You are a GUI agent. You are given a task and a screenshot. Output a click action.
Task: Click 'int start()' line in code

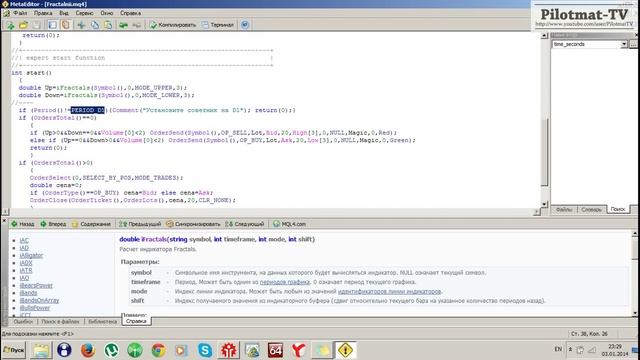pyautogui.click(x=31, y=73)
